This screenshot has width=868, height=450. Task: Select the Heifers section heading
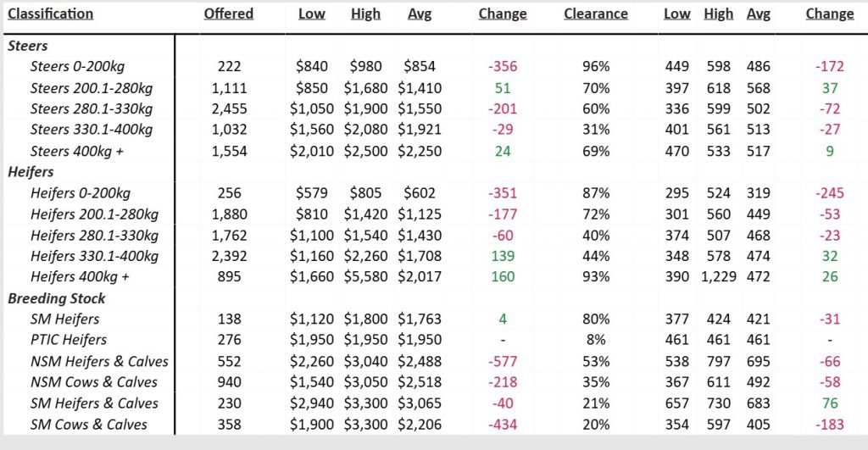click(x=31, y=172)
